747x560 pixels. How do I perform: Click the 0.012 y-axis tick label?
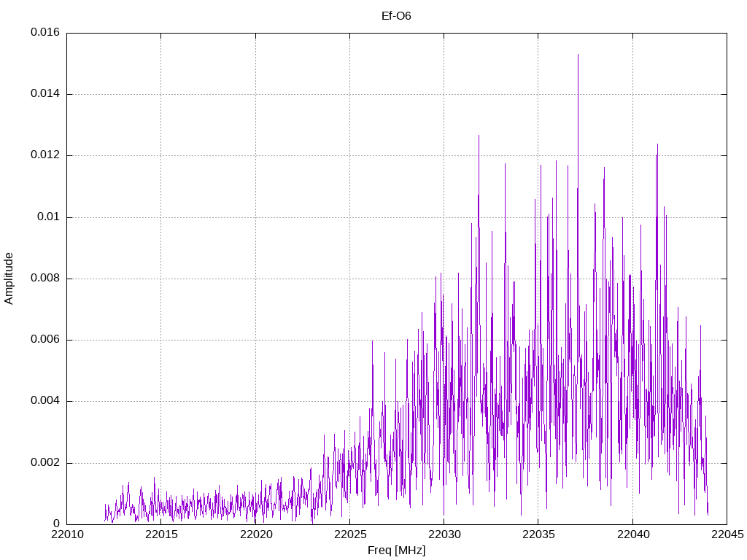point(45,155)
